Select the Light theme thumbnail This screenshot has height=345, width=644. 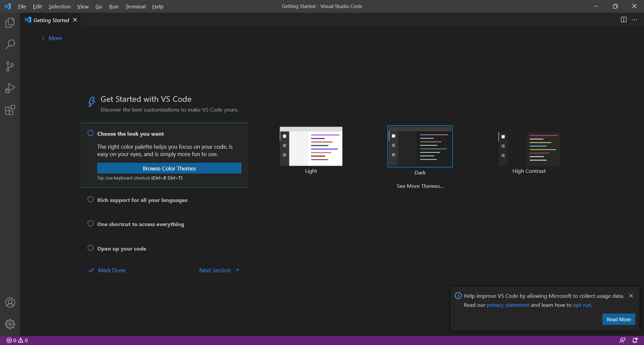tap(311, 146)
